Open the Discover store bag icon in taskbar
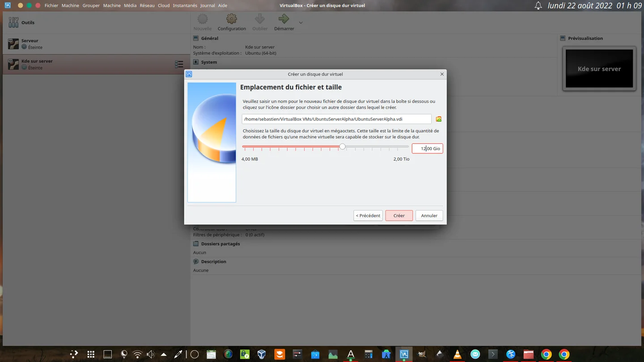The width and height of the screenshot is (644, 362). (x=315, y=354)
